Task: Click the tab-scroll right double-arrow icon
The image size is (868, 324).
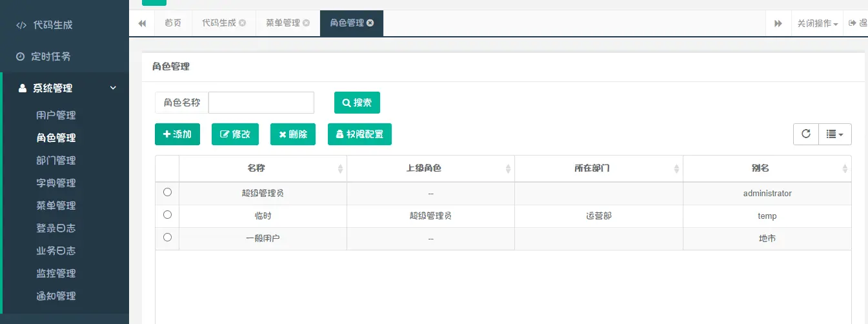Action: point(778,23)
